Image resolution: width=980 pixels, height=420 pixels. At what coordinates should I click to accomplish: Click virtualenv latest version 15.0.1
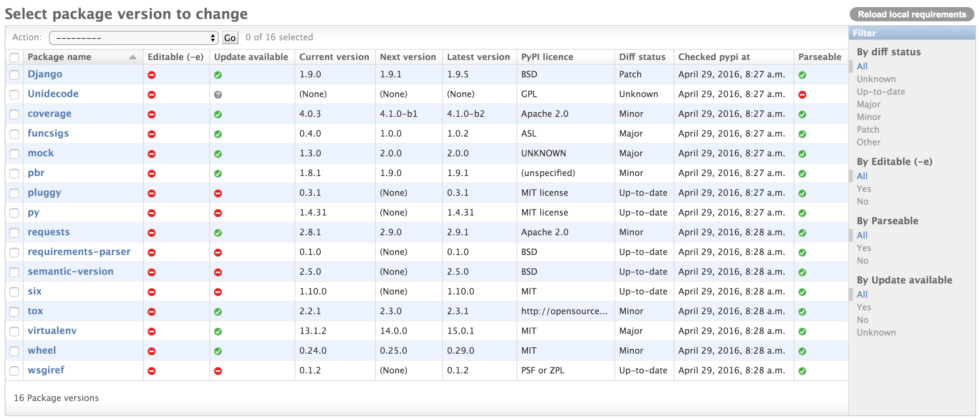460,331
